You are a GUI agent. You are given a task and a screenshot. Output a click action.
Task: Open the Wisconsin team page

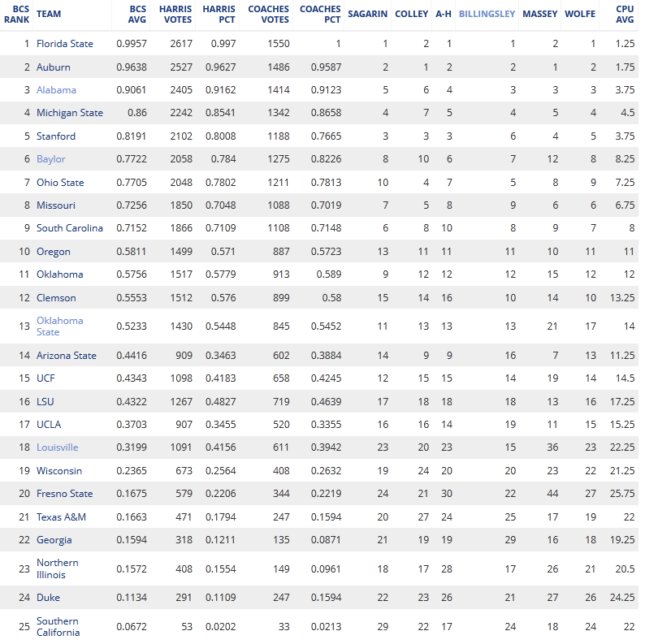tap(58, 471)
